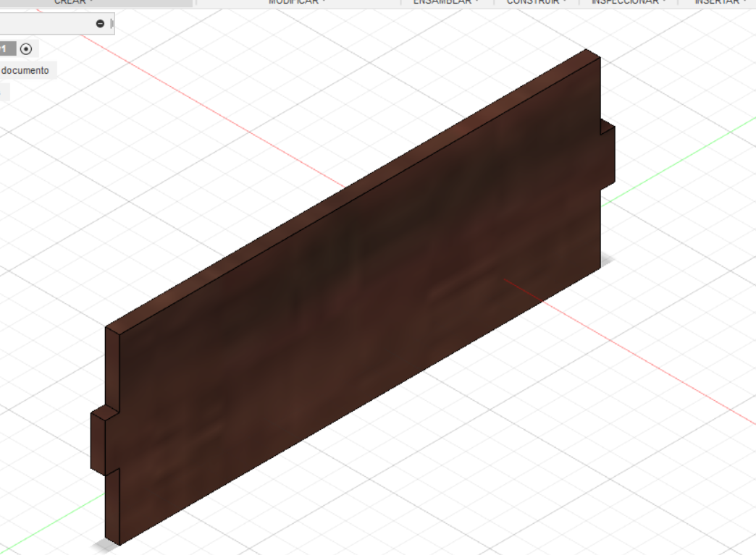The height and width of the screenshot is (555, 756).
Task: Open the ENSAMBLAR dropdown menu
Action: (446, 2)
